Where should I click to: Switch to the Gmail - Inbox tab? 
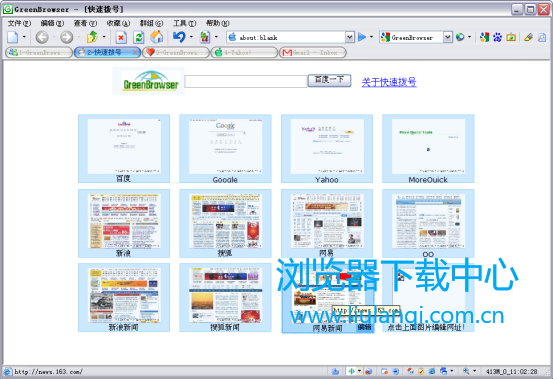(312, 53)
